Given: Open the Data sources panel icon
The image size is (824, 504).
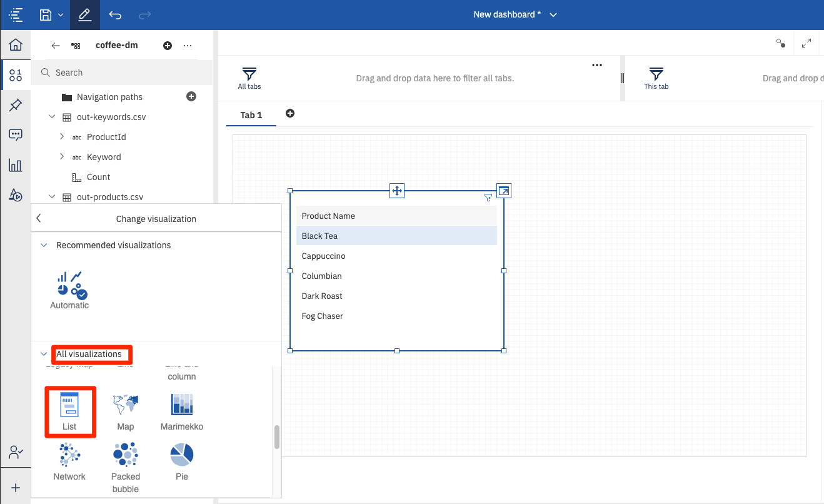Looking at the screenshot, I should (x=16, y=76).
